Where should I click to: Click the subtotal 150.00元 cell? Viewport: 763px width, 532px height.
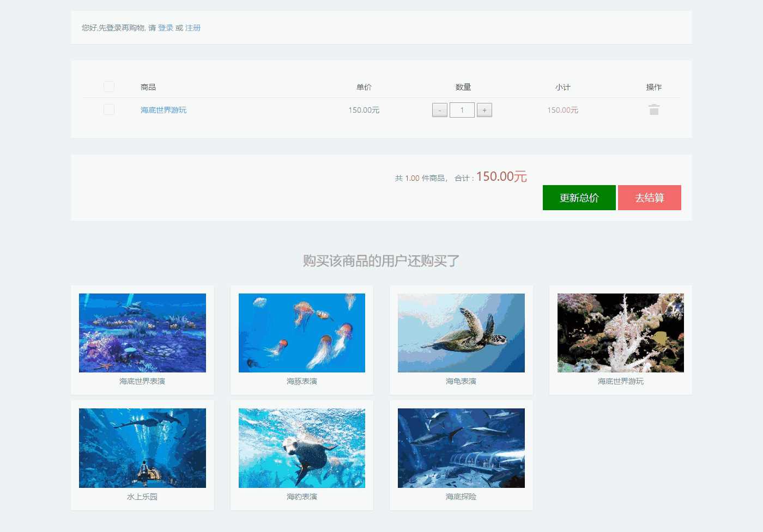(563, 110)
